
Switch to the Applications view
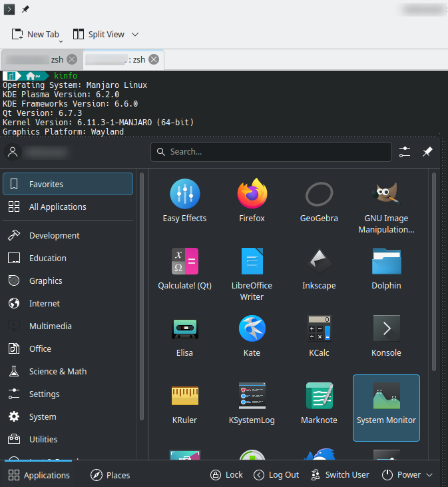(39, 475)
